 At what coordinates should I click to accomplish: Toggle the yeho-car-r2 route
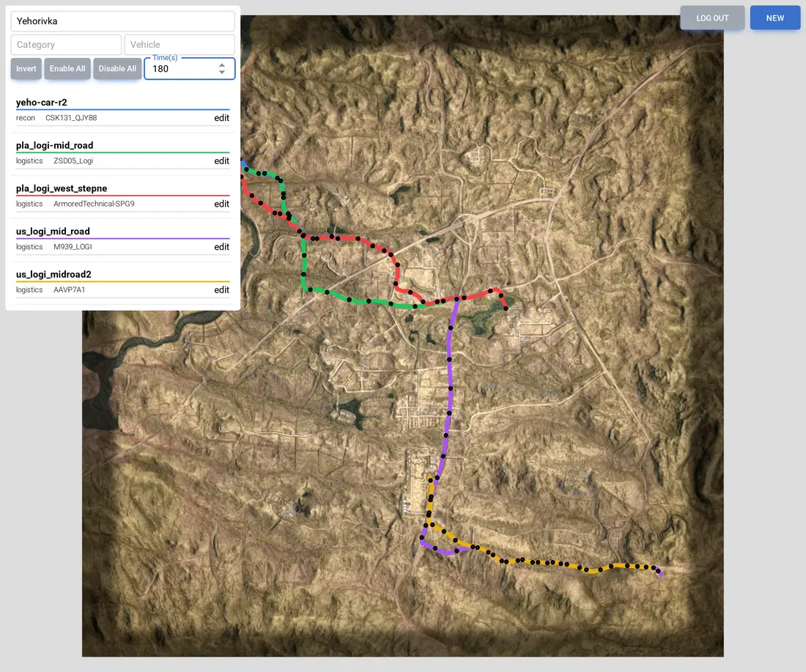42,103
